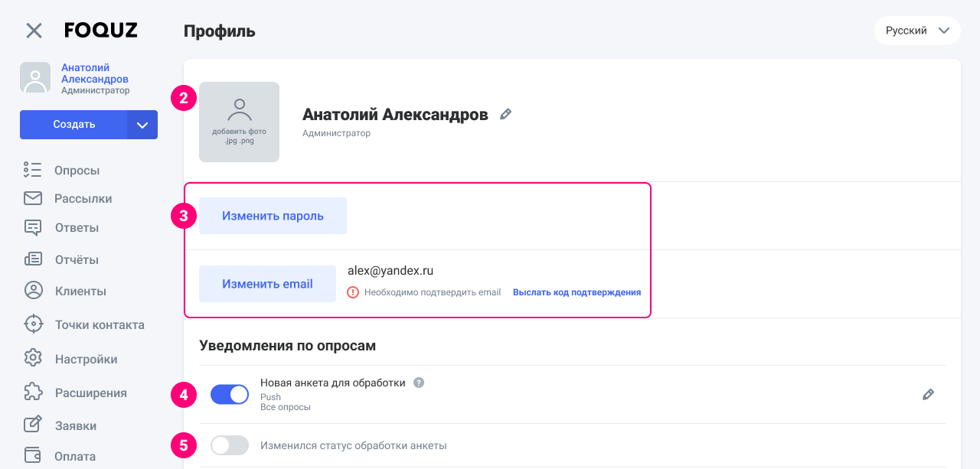Open the Русский language dropdown
The height and width of the screenshot is (469, 980).
pos(917,31)
